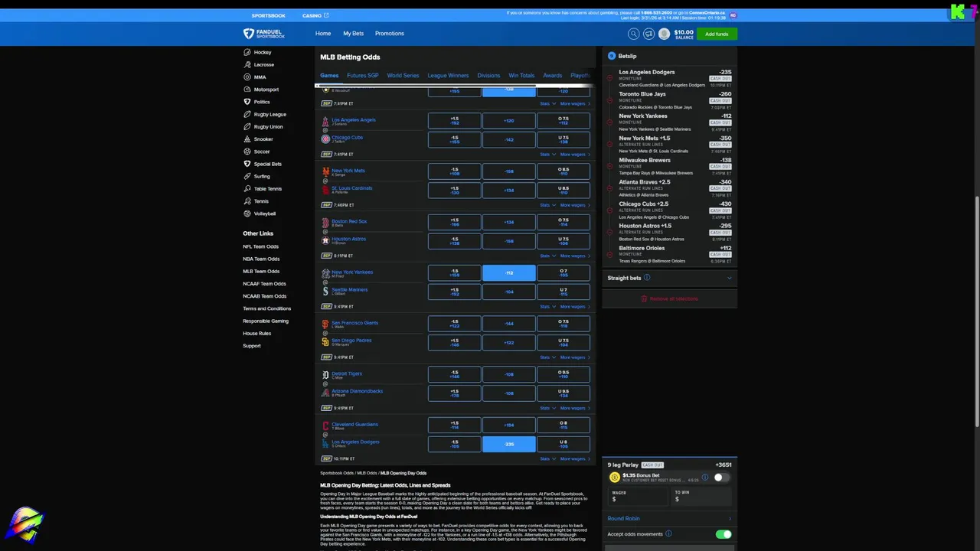Viewport: 980px width, 551px height.
Task: Switch to World Series tab
Action: click(403, 76)
